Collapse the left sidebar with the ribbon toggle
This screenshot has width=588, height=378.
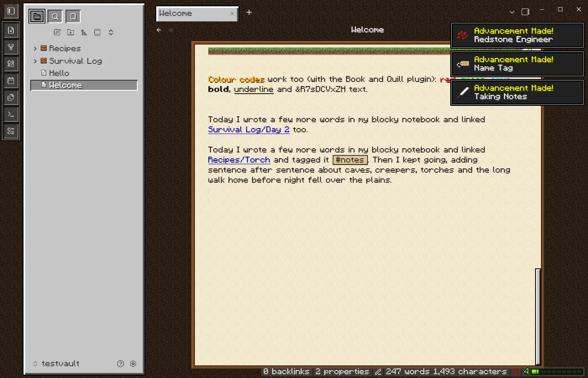[11, 11]
